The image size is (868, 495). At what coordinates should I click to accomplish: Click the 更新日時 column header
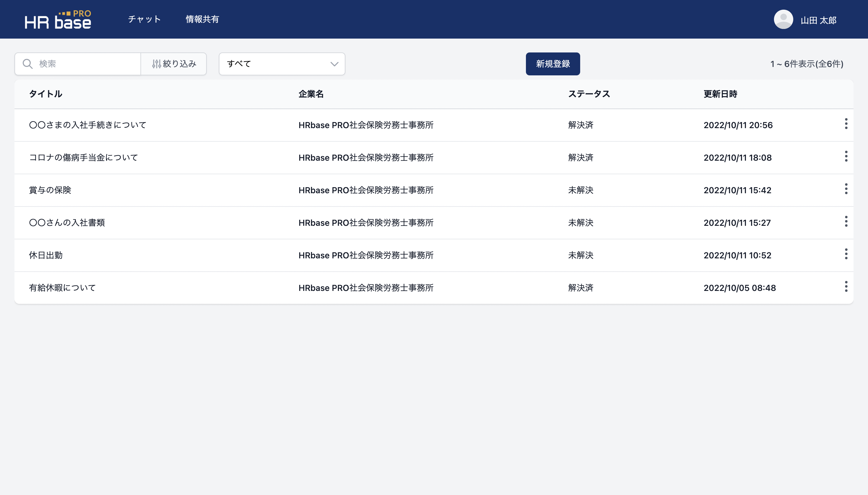720,94
